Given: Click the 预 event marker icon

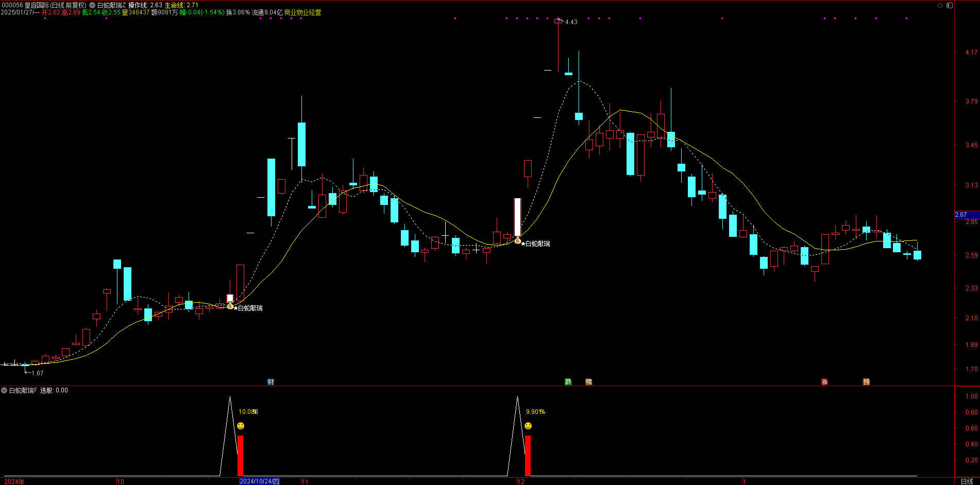Looking at the screenshot, I should click(866, 382).
